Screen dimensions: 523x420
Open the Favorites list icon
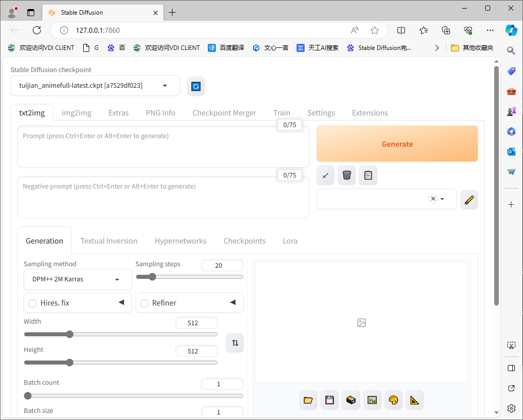(x=424, y=30)
